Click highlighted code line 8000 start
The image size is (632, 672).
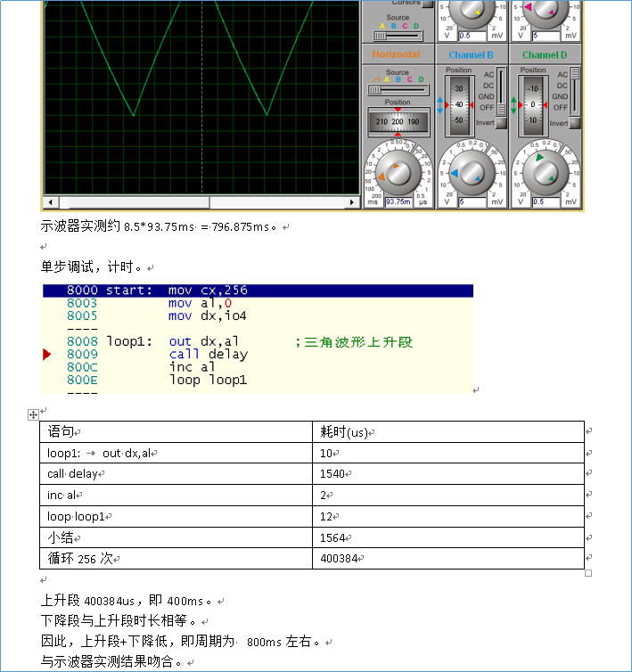click(259, 291)
